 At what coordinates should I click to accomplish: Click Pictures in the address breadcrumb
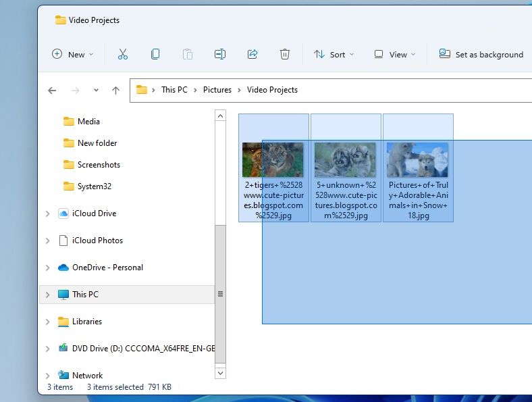point(217,90)
